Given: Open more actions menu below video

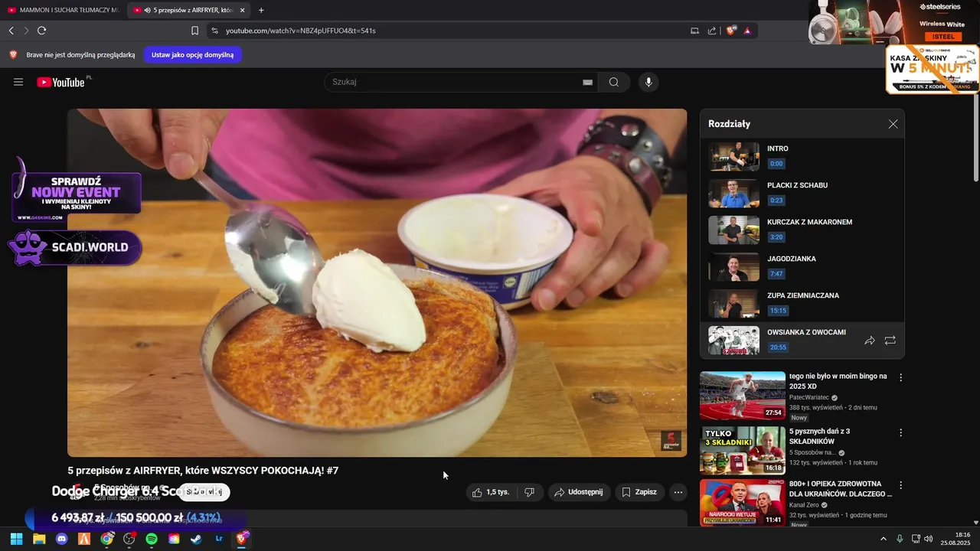Looking at the screenshot, I should [678, 492].
